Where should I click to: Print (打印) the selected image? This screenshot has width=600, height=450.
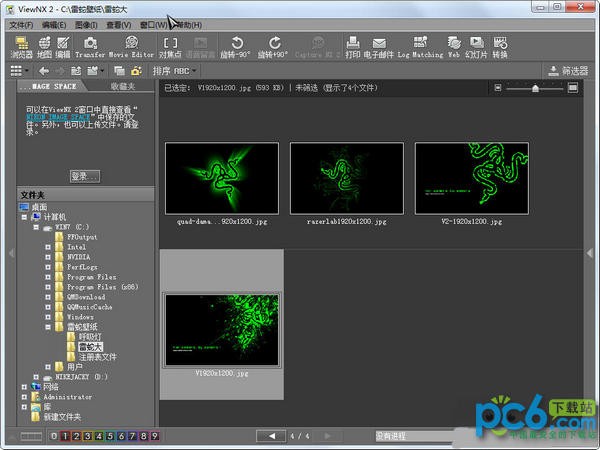[x=352, y=47]
